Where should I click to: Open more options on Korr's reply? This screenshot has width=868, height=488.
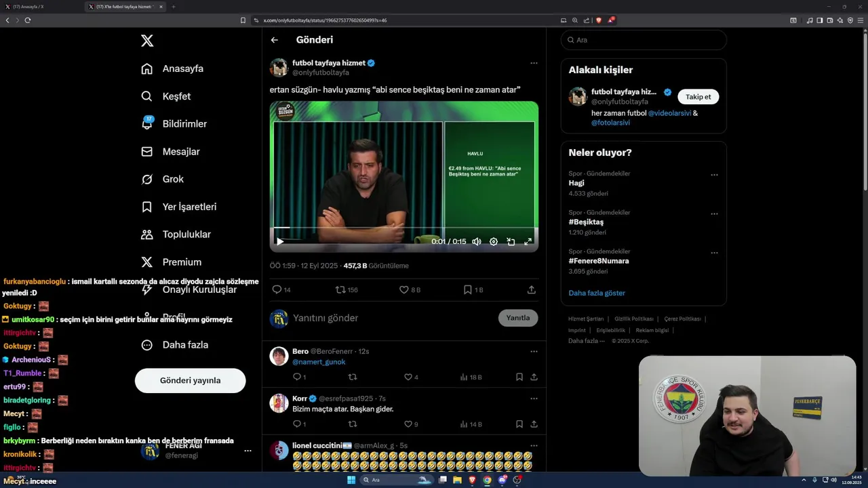534,399
